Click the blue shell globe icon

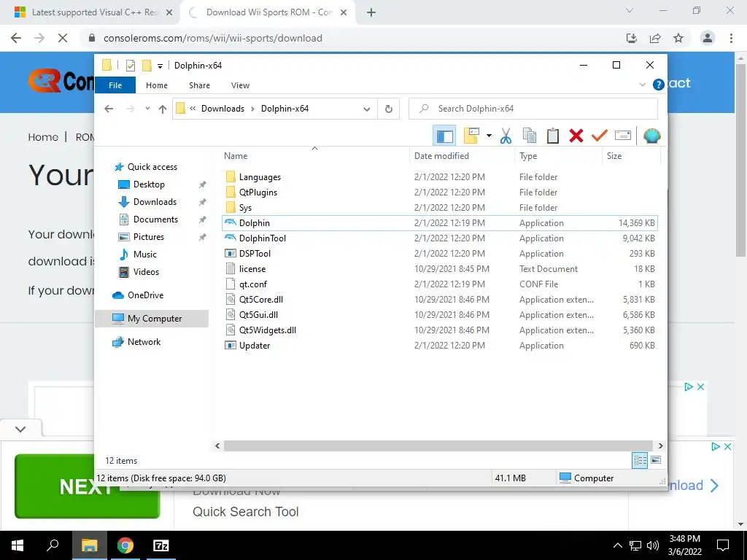point(651,136)
